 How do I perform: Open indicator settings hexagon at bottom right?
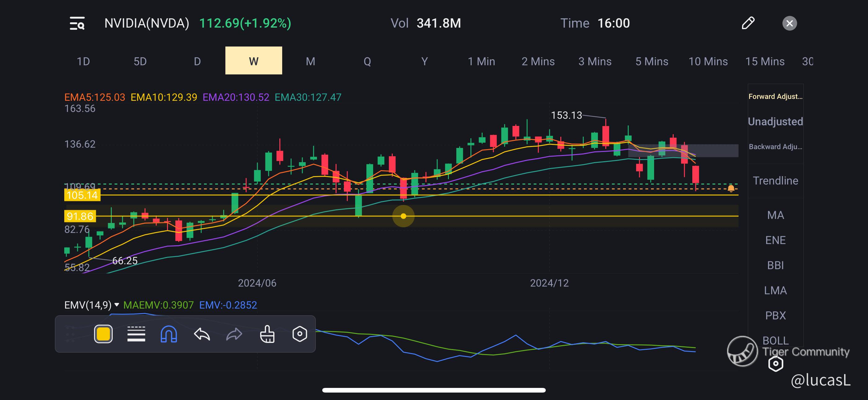775,364
